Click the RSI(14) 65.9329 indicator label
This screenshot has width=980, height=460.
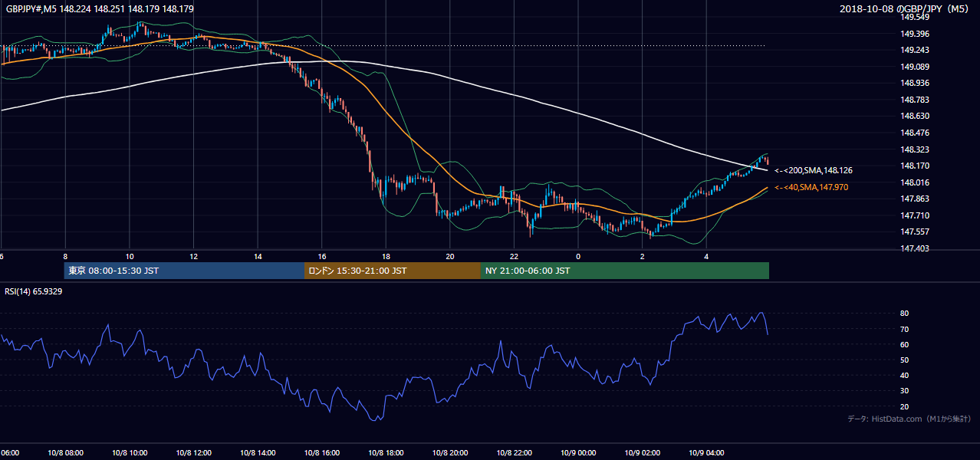point(34,292)
